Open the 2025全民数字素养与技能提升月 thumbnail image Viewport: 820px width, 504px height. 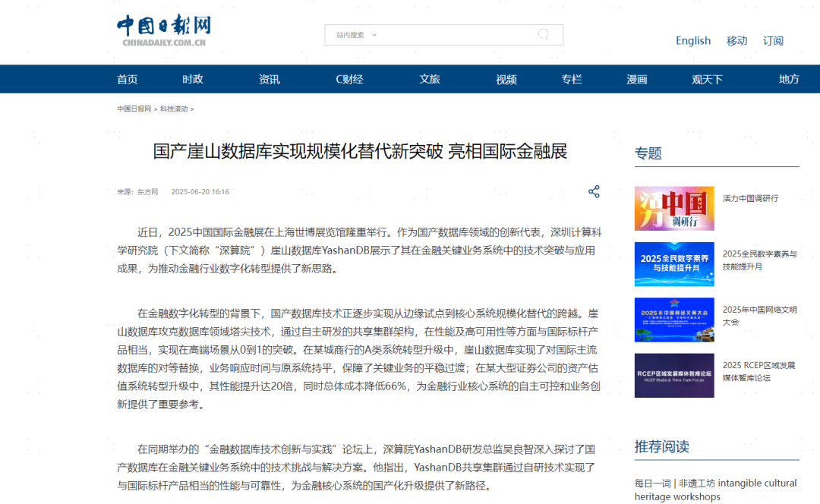tap(674, 264)
